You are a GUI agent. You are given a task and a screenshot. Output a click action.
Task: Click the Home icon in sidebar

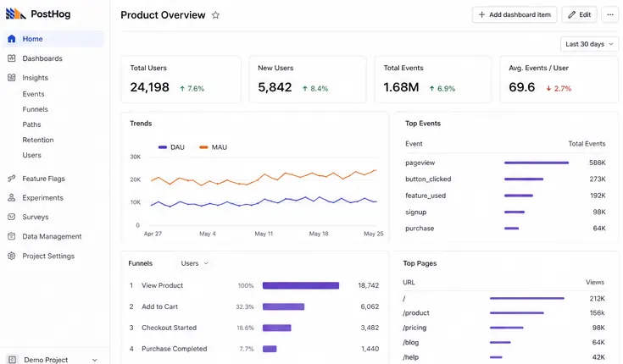pyautogui.click(x=12, y=38)
